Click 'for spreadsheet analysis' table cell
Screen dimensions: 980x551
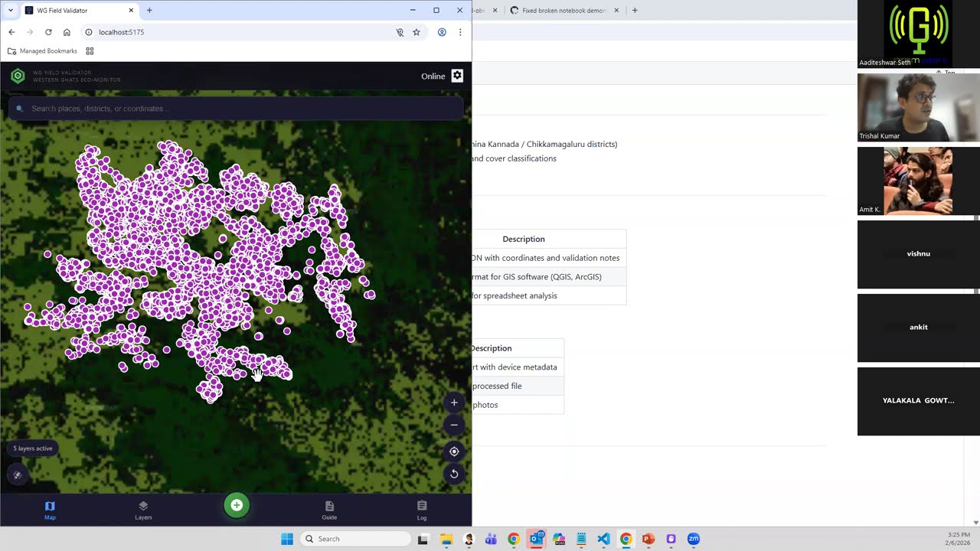[514, 295]
